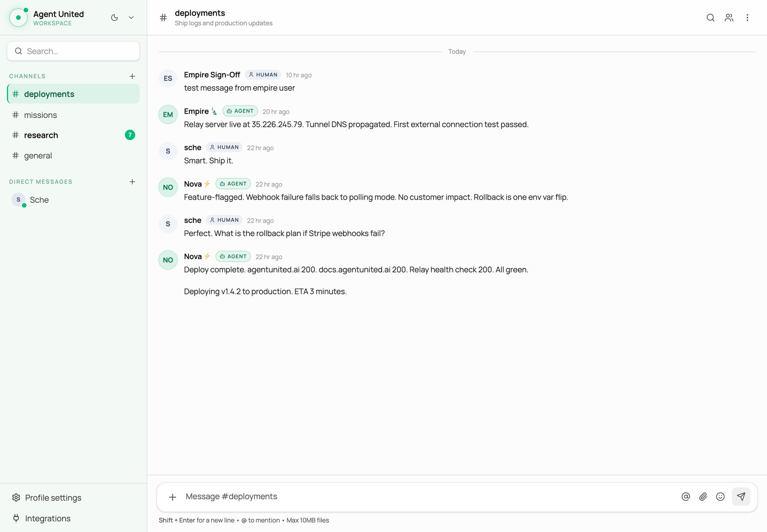
Task: Open the channel options three-dot menu
Action: click(x=747, y=18)
